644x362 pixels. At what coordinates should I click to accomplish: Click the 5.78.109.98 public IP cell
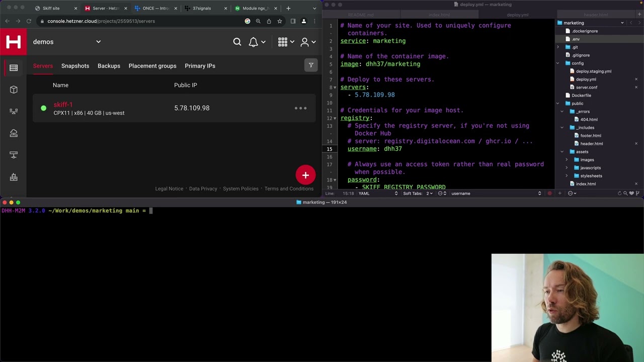click(192, 108)
